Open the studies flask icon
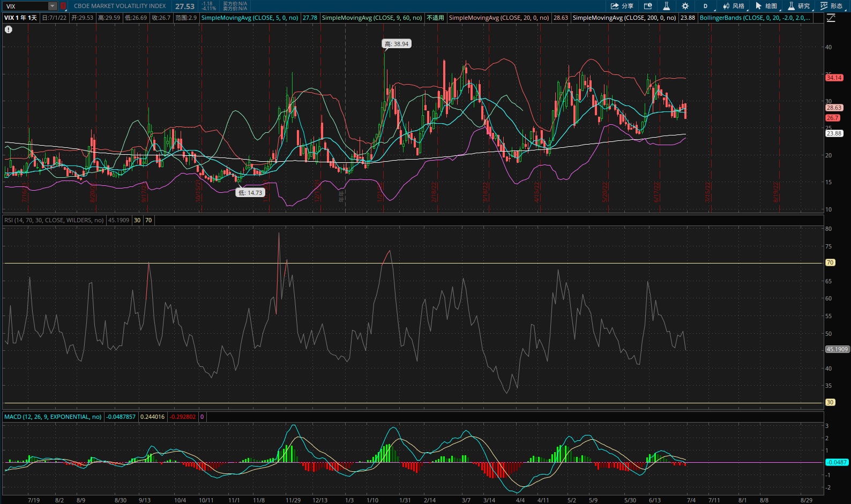The height and width of the screenshot is (504, 851). 666,6
